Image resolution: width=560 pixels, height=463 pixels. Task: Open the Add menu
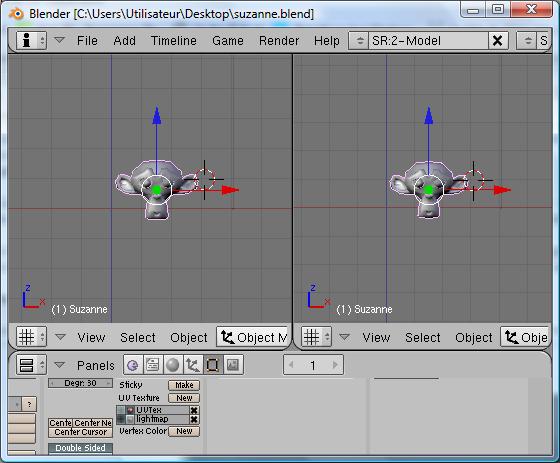124,40
